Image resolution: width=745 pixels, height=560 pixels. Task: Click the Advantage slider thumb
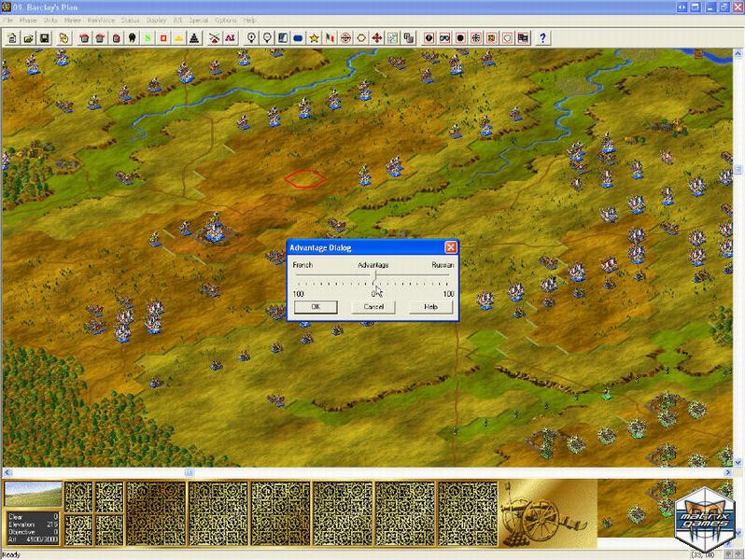[x=375, y=275]
